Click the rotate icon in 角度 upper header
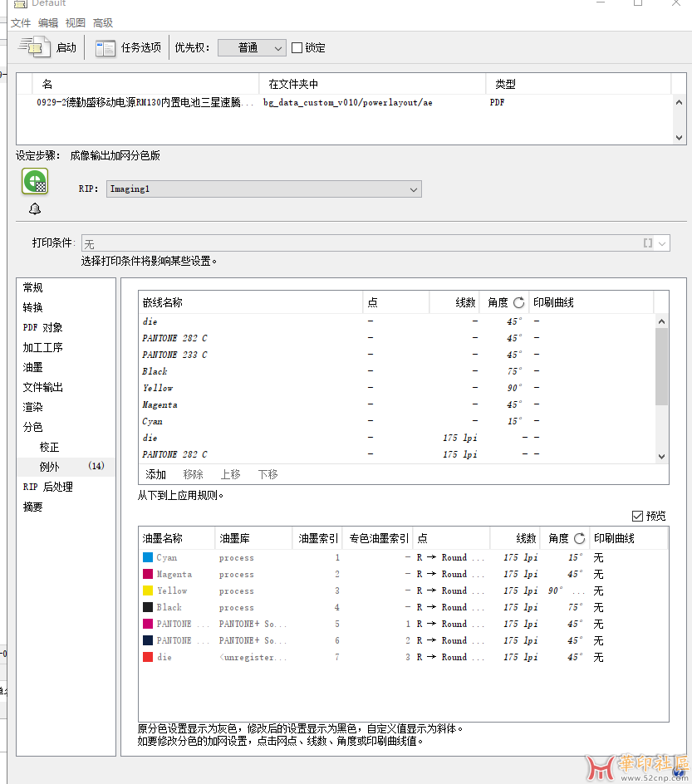Viewport: 692px width, 784px height. (x=518, y=302)
